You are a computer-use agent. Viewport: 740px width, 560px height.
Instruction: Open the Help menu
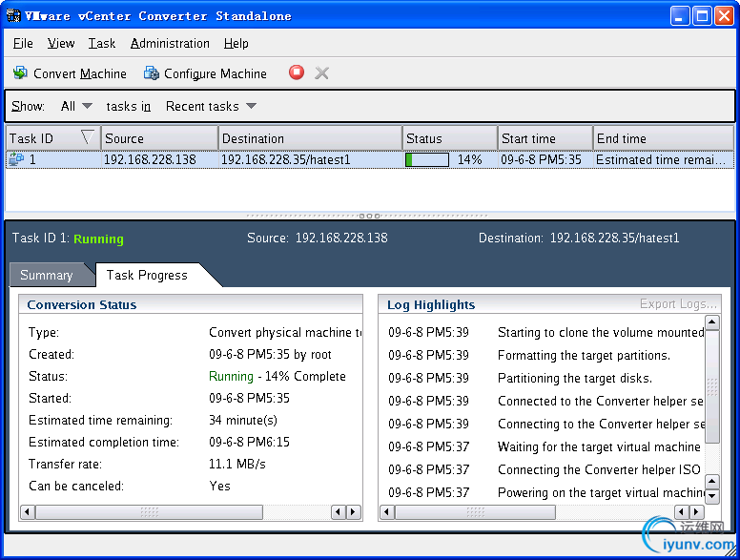(236, 44)
